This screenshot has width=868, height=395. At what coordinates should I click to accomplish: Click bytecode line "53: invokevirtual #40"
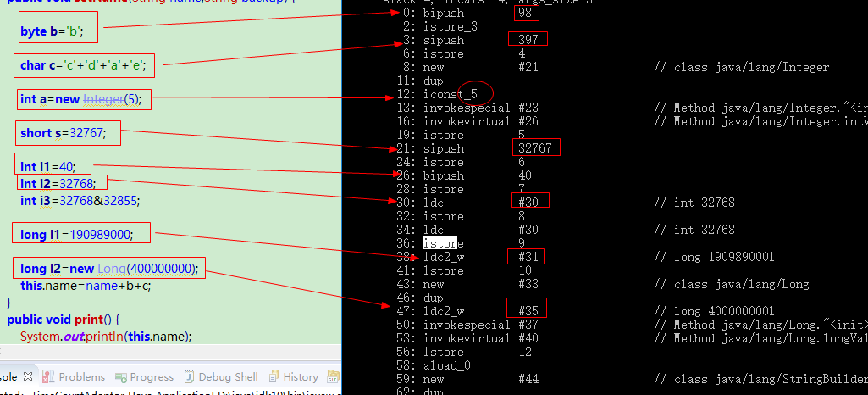pos(467,338)
